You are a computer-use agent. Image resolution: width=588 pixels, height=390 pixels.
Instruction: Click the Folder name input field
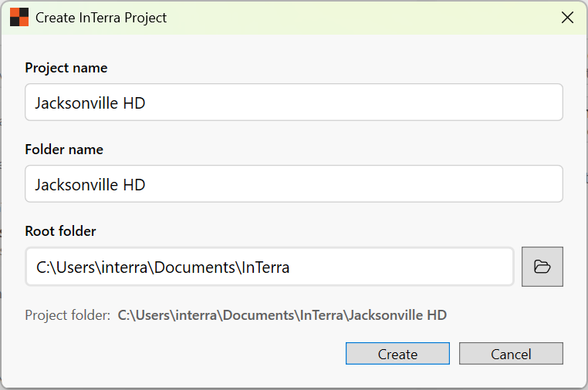[294, 184]
